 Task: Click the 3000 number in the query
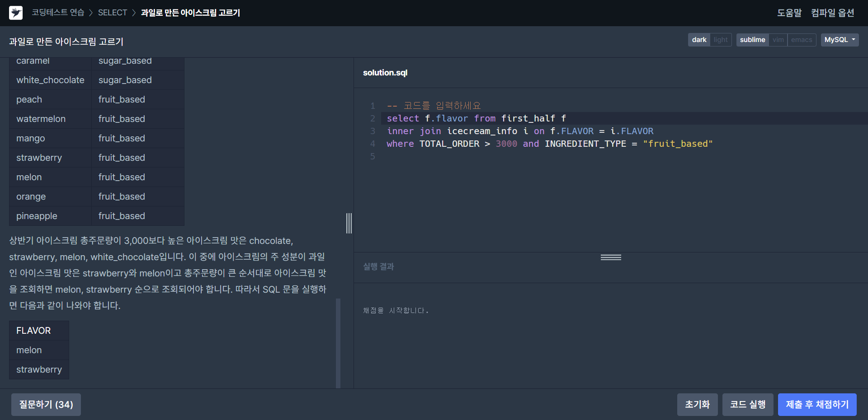coord(506,144)
